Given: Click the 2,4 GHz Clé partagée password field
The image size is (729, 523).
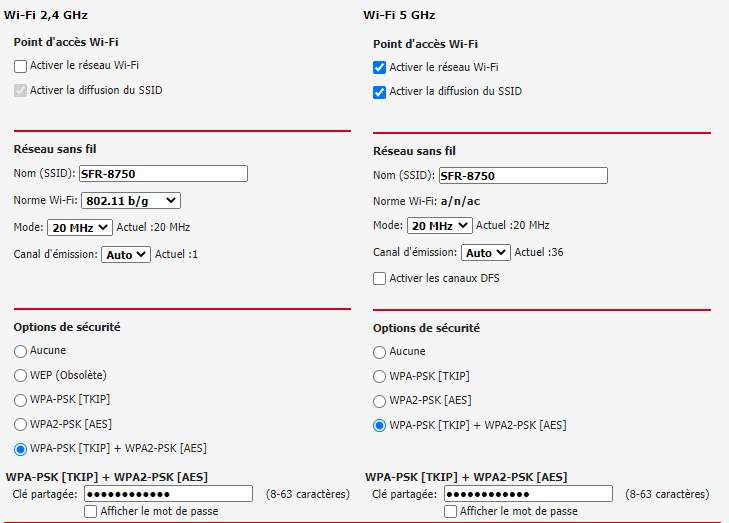Looking at the screenshot, I should pyautogui.click(x=168, y=494).
